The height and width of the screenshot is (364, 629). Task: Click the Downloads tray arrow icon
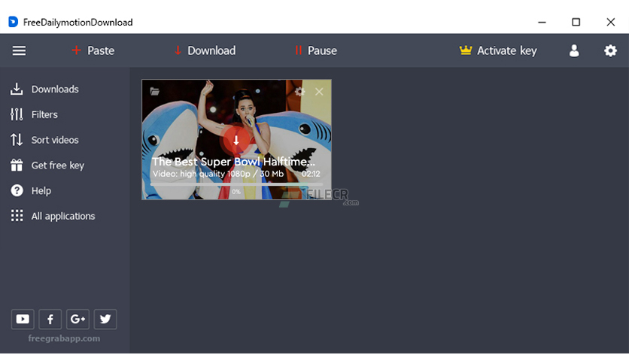coord(17,89)
